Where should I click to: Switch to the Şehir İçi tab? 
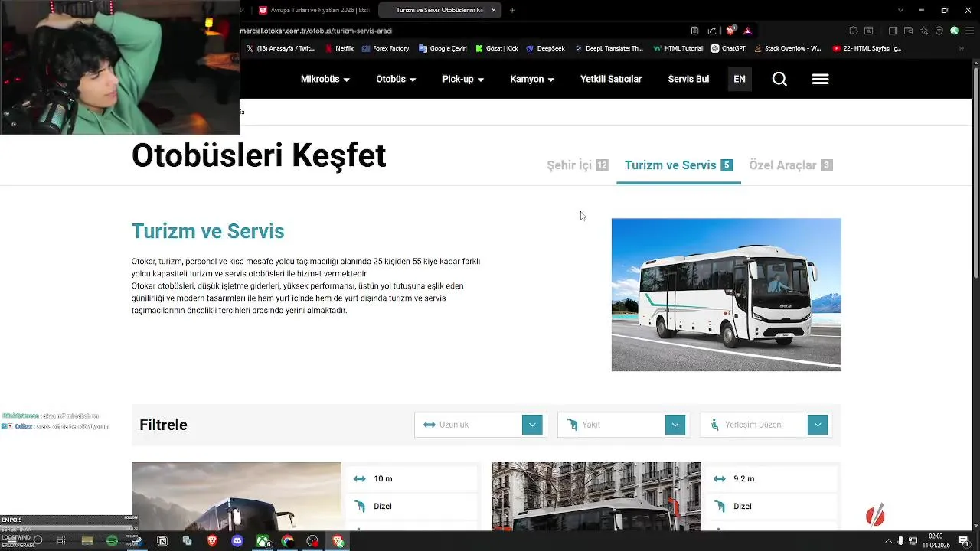(577, 165)
